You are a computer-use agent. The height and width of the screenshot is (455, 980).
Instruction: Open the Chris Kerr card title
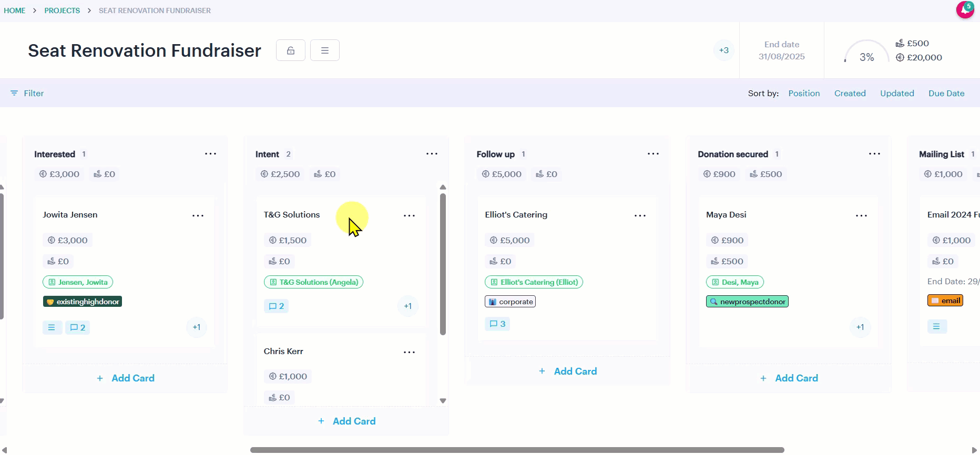tap(283, 351)
